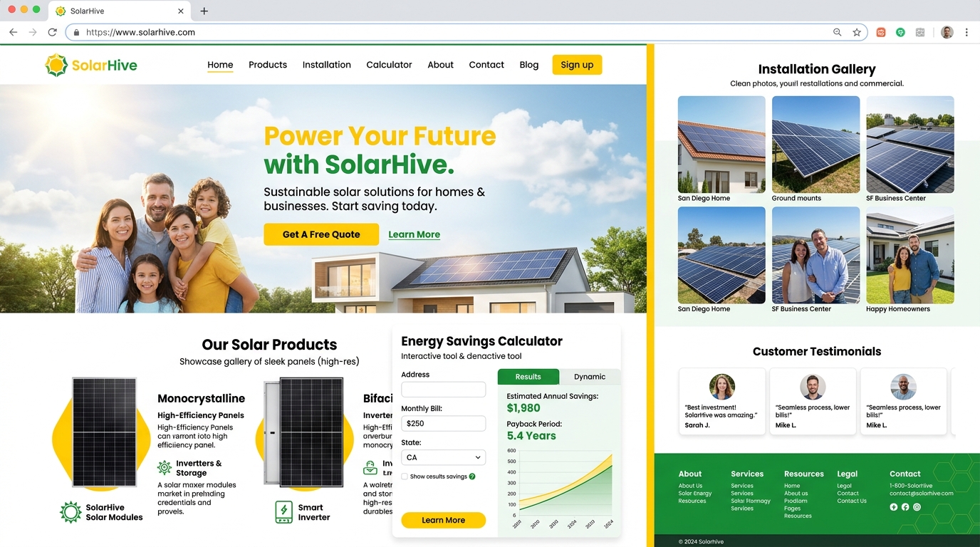The height and width of the screenshot is (547, 980).
Task: Open the orange browser extension icon
Action: [881, 32]
